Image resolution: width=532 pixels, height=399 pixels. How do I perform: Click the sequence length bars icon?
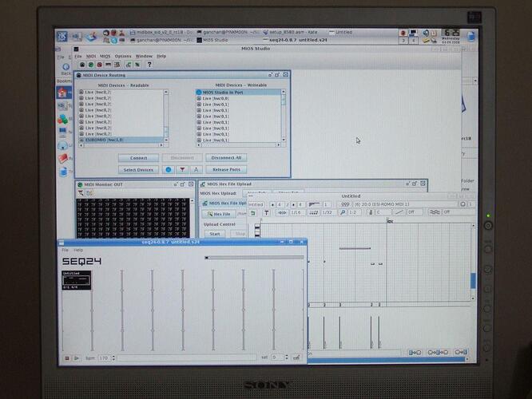coord(314,204)
